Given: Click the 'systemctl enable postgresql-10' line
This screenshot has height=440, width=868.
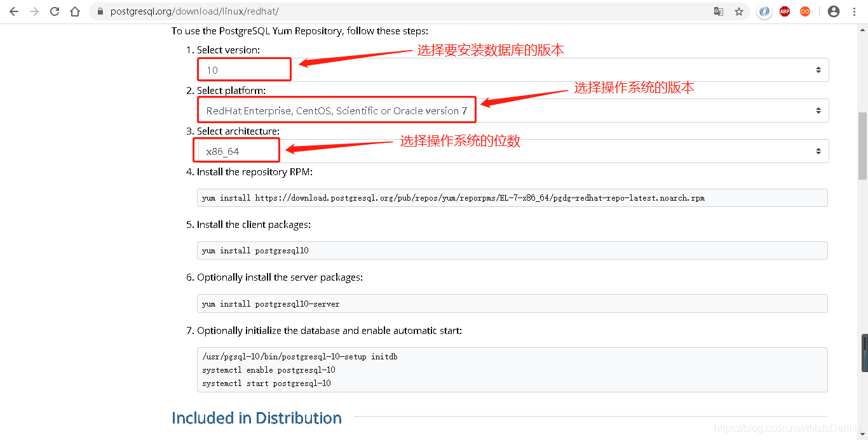Looking at the screenshot, I should click(x=269, y=370).
